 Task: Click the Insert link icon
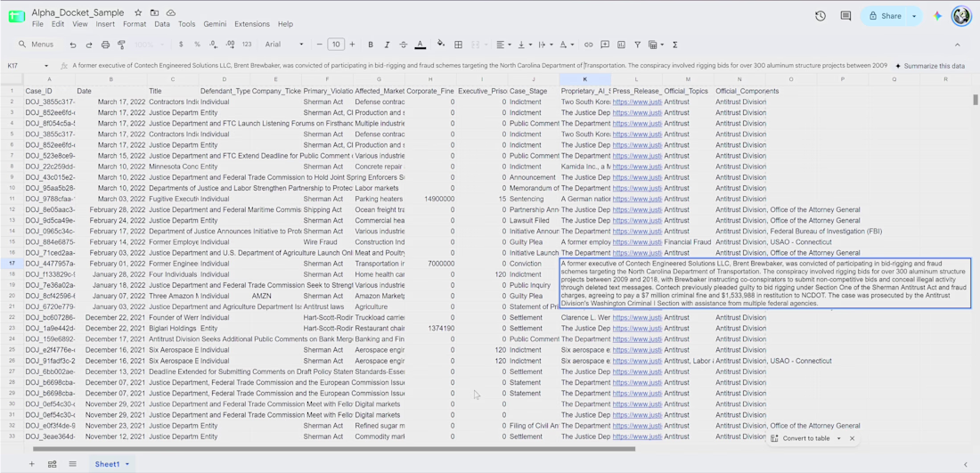point(589,45)
